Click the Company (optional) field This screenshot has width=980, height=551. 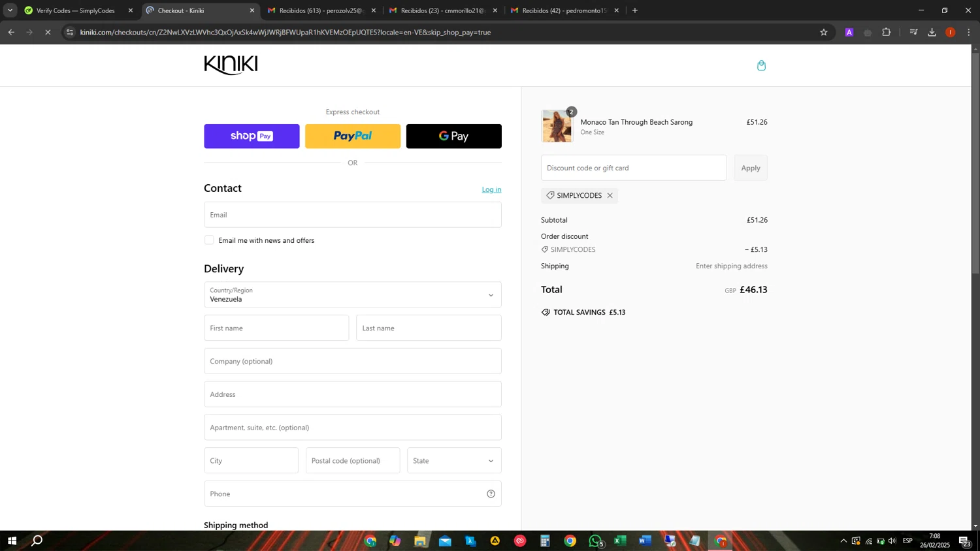(x=353, y=361)
